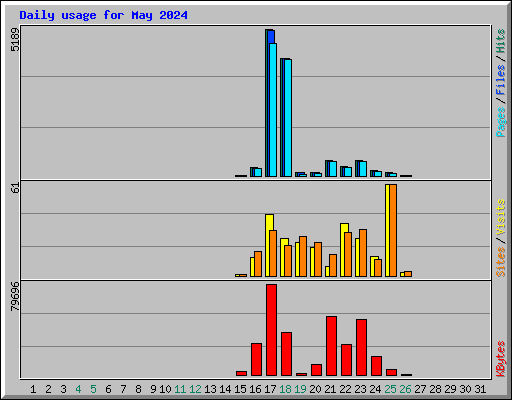The height and width of the screenshot is (400, 512).
Task: Click the green day label 18
Action: [x=285, y=389]
